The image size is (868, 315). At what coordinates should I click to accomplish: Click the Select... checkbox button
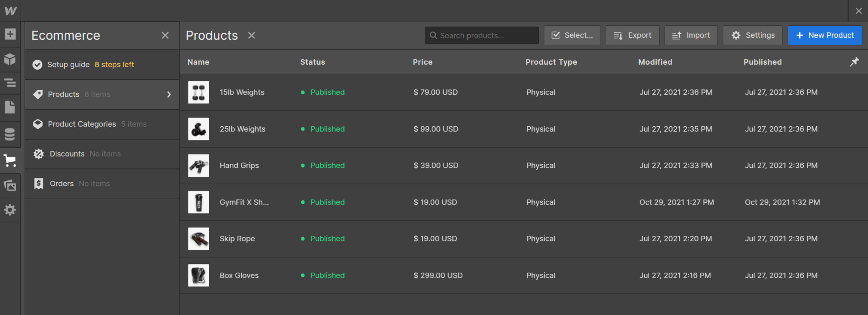pyautogui.click(x=572, y=35)
